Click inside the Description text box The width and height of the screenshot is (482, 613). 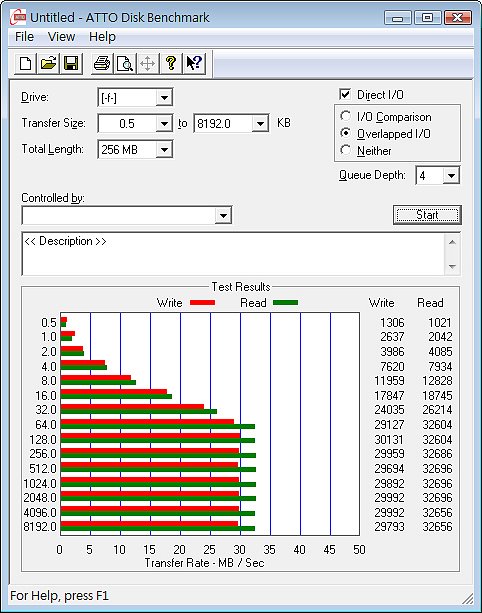pos(233,254)
